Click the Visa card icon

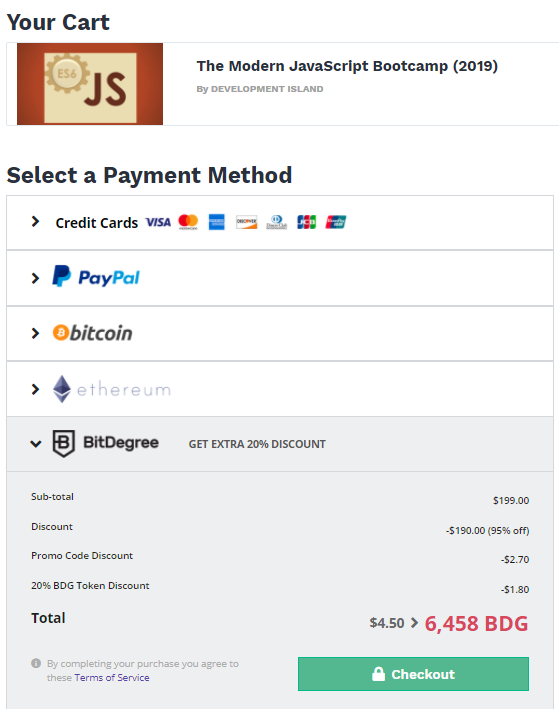coord(158,222)
